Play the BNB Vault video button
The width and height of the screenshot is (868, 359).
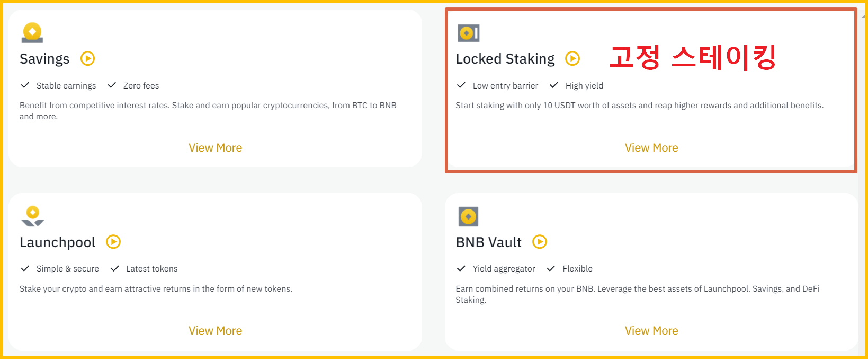pos(540,242)
